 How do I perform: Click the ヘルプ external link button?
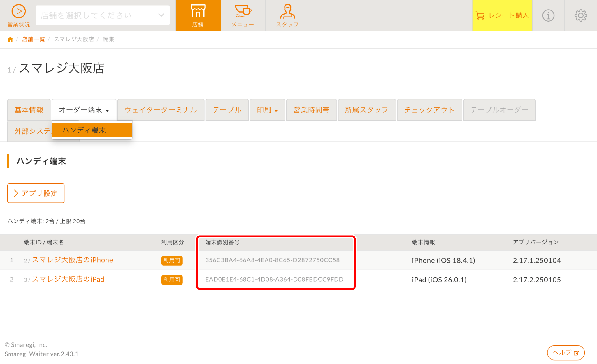(x=566, y=353)
